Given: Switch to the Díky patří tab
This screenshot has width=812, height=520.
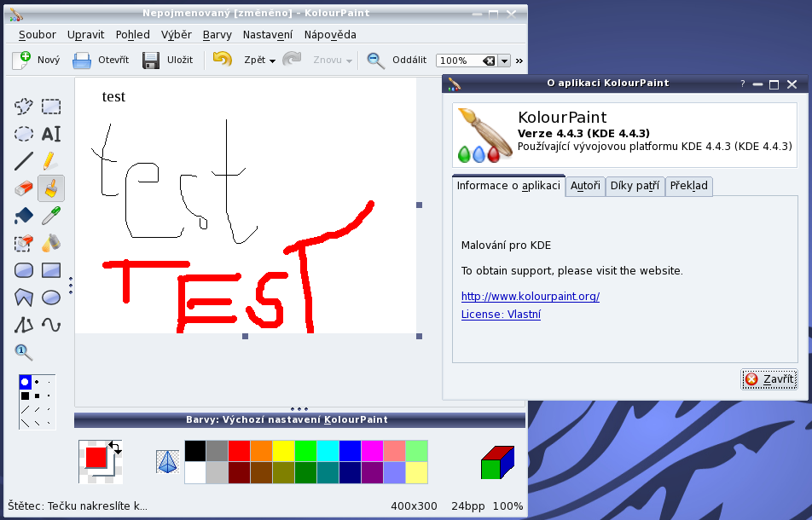Looking at the screenshot, I should [x=635, y=186].
